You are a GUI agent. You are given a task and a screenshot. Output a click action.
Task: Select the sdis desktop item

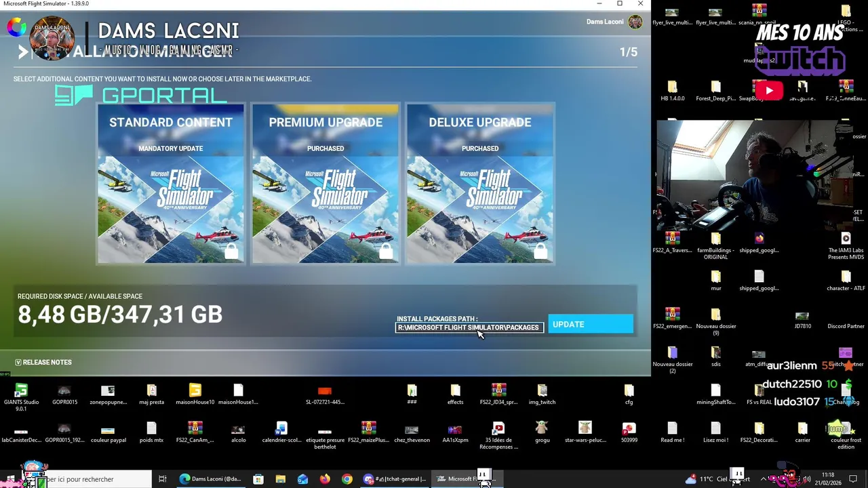[715, 356]
